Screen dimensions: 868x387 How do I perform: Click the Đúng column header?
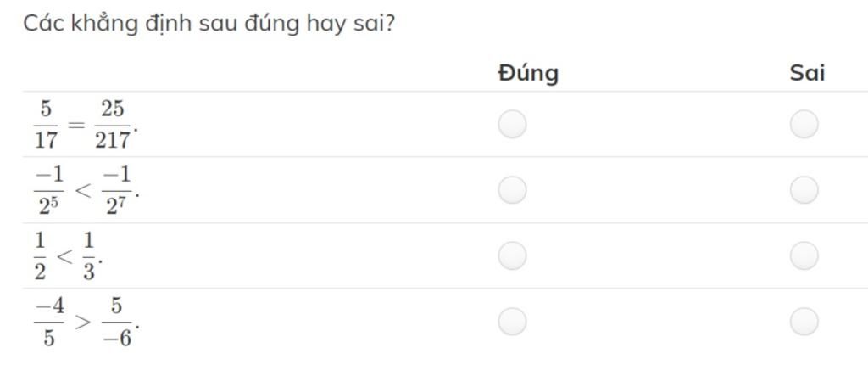(528, 74)
